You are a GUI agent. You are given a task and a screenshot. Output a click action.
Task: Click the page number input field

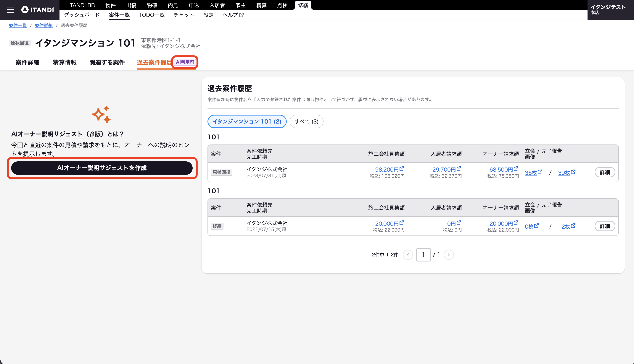(423, 255)
